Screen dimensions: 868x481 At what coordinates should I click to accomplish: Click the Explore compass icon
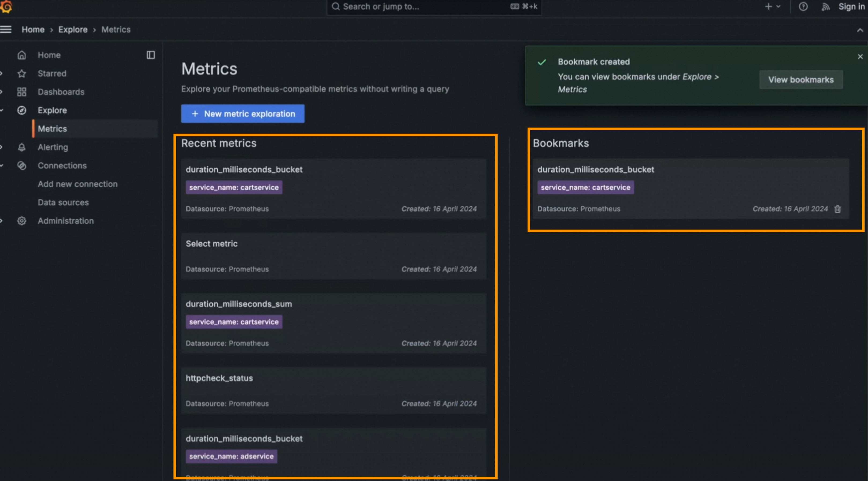[21, 110]
